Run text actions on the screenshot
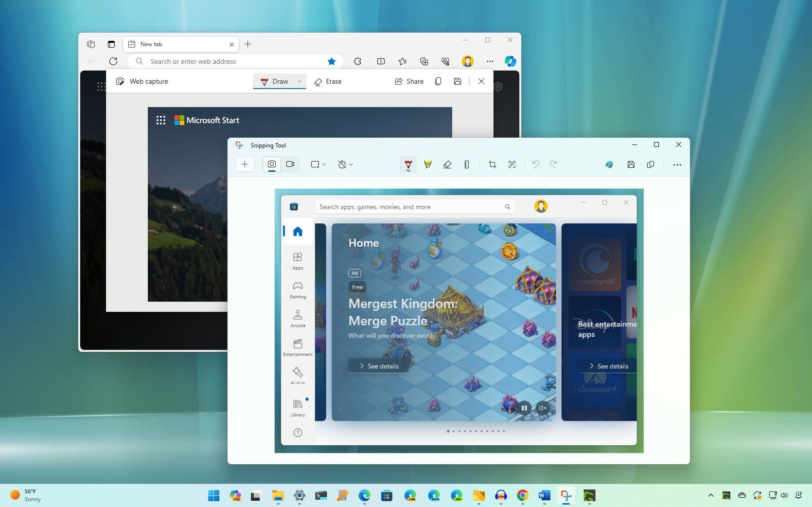The image size is (812, 507). coord(512,164)
